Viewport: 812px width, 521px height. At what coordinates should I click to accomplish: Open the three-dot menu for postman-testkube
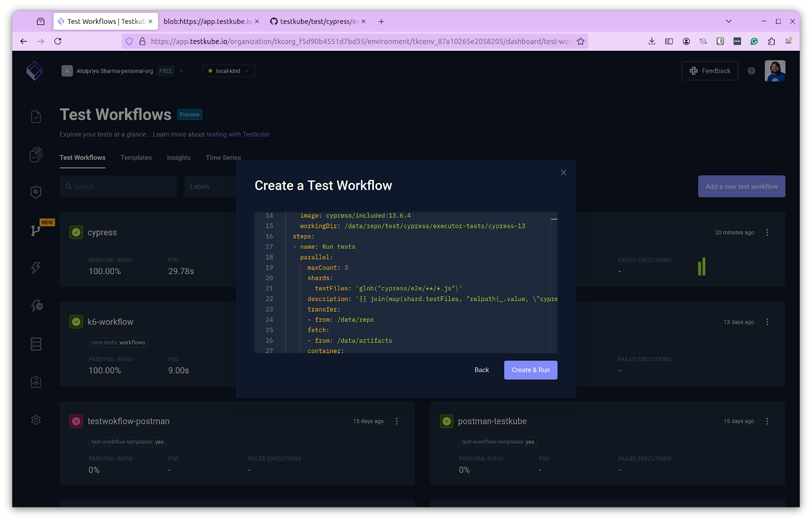[767, 421]
